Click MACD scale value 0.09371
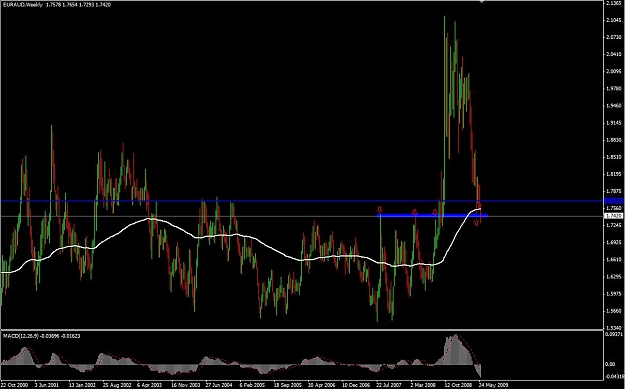 613,334
